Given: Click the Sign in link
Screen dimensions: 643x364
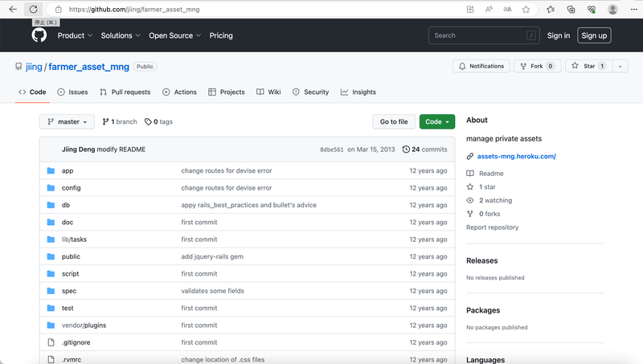Looking at the screenshot, I should [558, 35].
